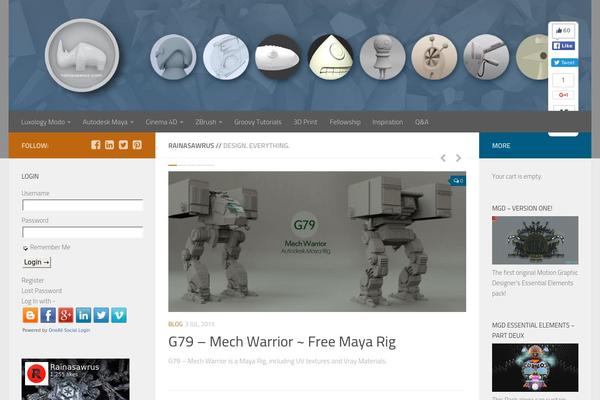
Task: Expand the Cinema 4D menu
Action: (165, 122)
